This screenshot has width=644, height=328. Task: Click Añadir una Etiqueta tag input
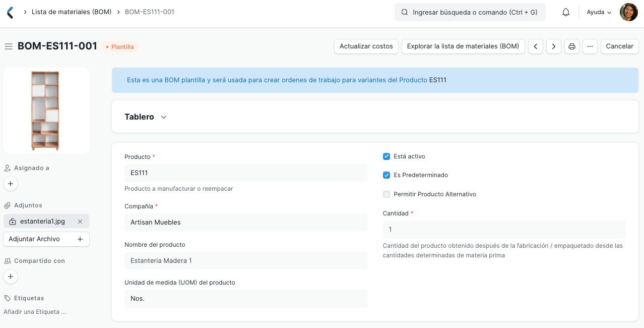click(35, 312)
